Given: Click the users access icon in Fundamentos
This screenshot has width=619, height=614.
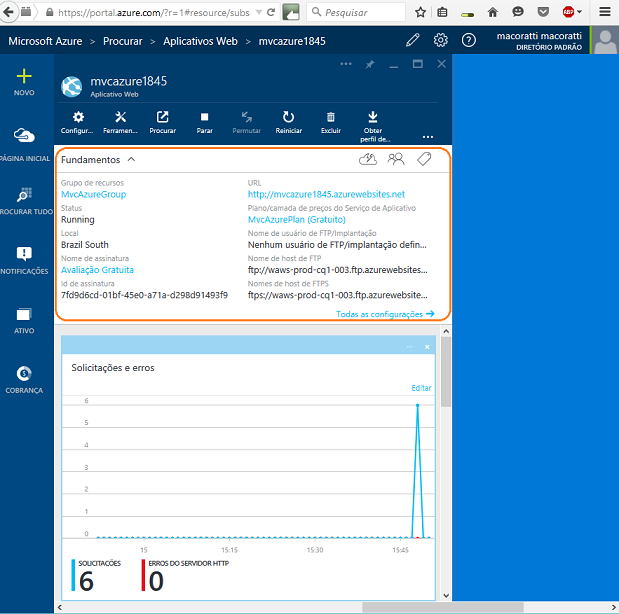Looking at the screenshot, I should 396,159.
